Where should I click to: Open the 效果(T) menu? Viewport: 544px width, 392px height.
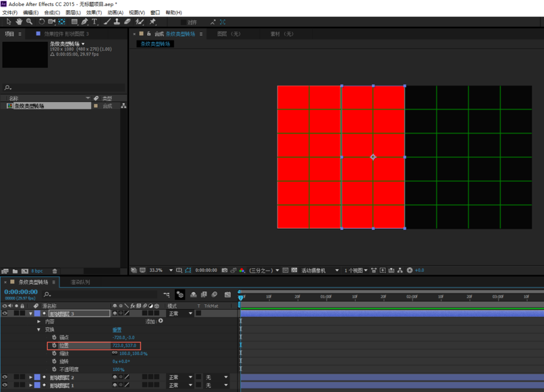(94, 13)
